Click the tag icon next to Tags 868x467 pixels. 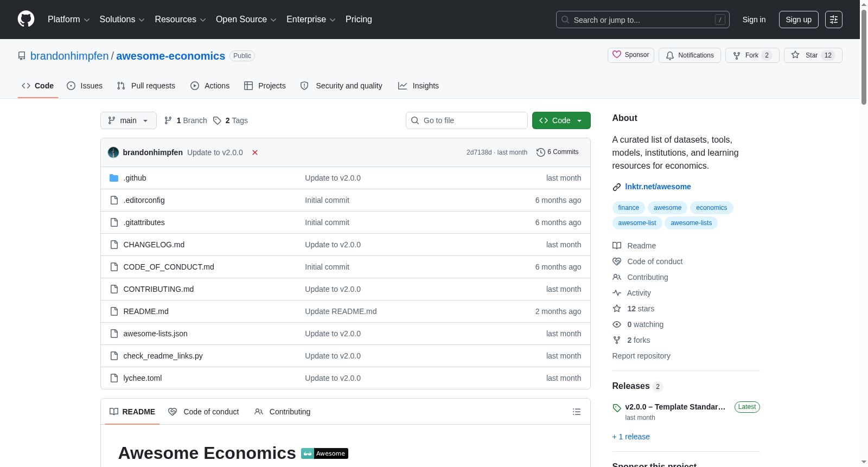click(x=217, y=120)
